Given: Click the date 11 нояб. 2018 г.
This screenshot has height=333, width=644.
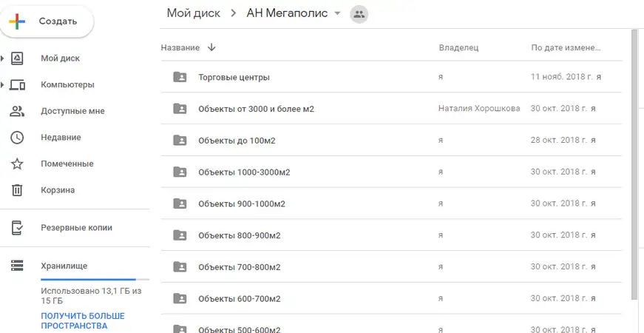Looking at the screenshot, I should [x=562, y=77].
